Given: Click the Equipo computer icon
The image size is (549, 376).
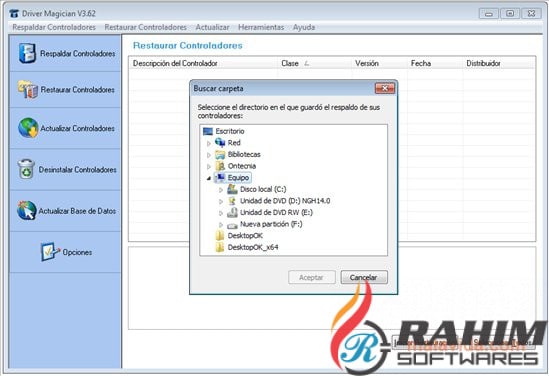Looking at the screenshot, I should (x=221, y=177).
